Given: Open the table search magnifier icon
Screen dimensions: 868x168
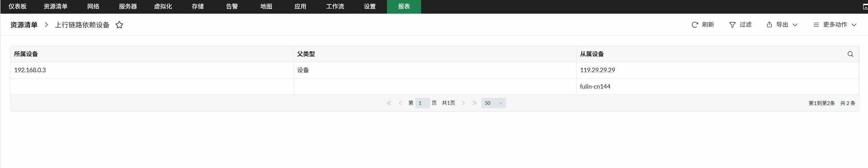Looking at the screenshot, I should tap(850, 54).
